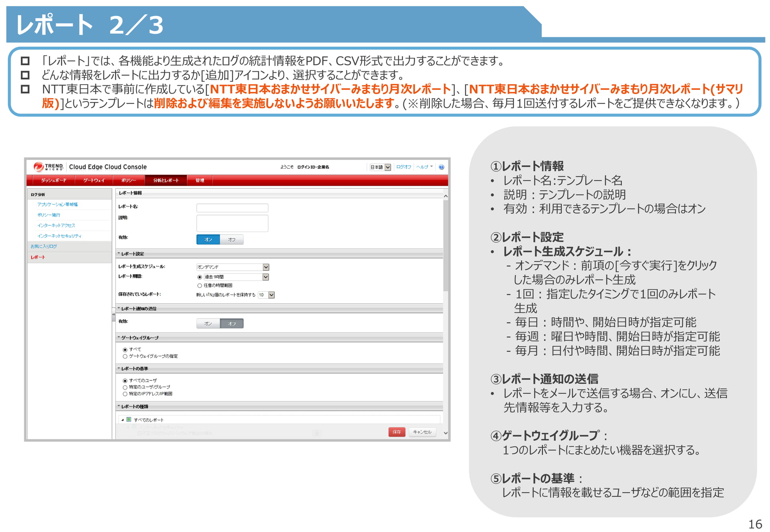The height and width of the screenshot is (532, 770).
Task: Open the saved reports count dropdown
Action: point(266,295)
